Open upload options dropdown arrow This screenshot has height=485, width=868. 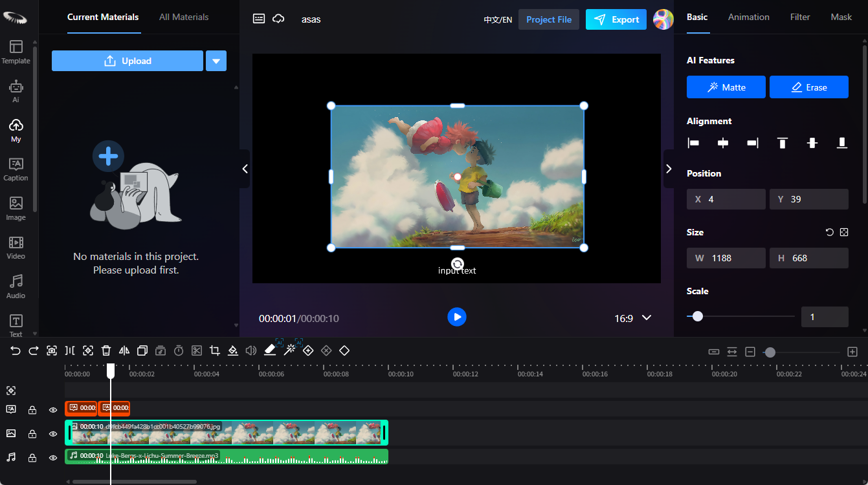[216, 61]
